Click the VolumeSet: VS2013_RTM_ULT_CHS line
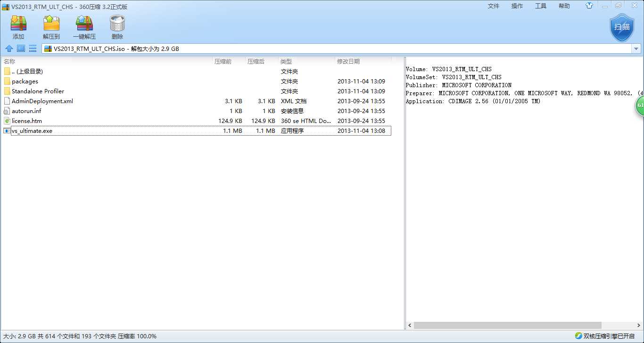644x343 pixels. (454, 77)
